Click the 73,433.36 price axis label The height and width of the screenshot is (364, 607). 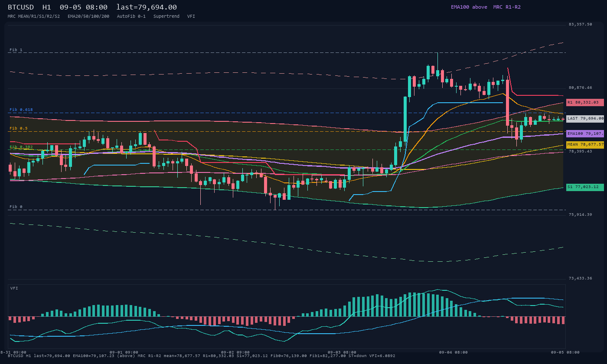pos(580,278)
